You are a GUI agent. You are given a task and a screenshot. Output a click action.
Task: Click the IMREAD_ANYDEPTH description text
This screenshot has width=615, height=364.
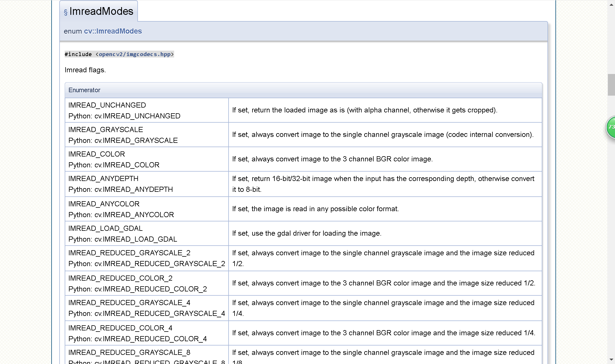(x=383, y=179)
